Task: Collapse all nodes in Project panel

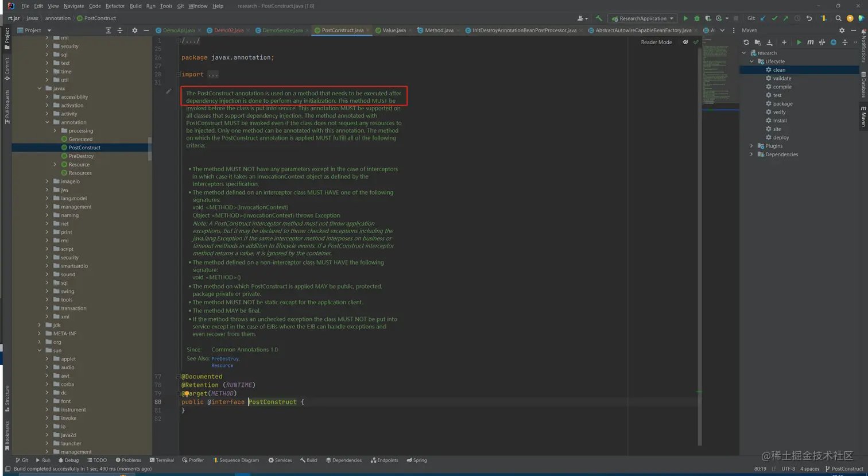Action: 119,30
